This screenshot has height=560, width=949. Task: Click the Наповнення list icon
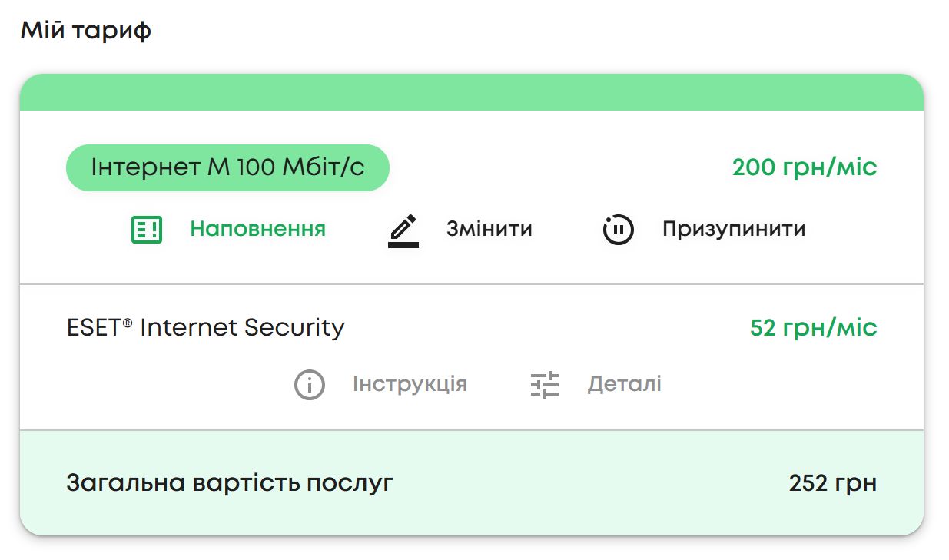tap(147, 229)
